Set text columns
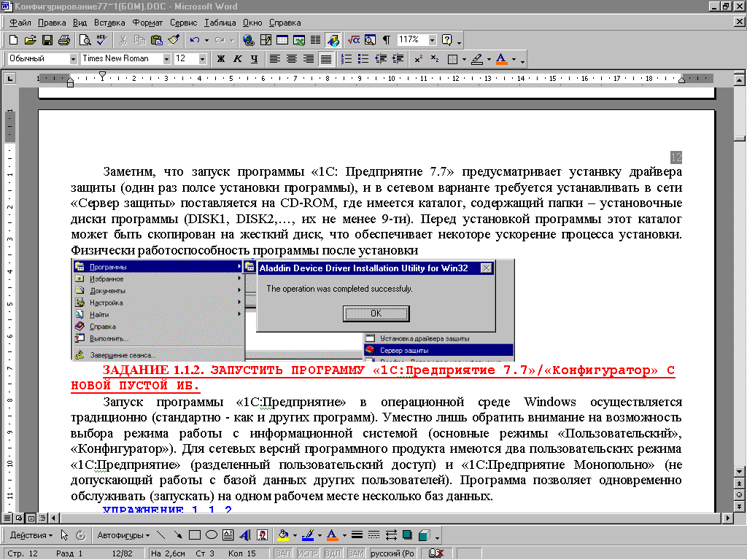Image resolution: width=747 pixels, height=560 pixels. coord(315,40)
